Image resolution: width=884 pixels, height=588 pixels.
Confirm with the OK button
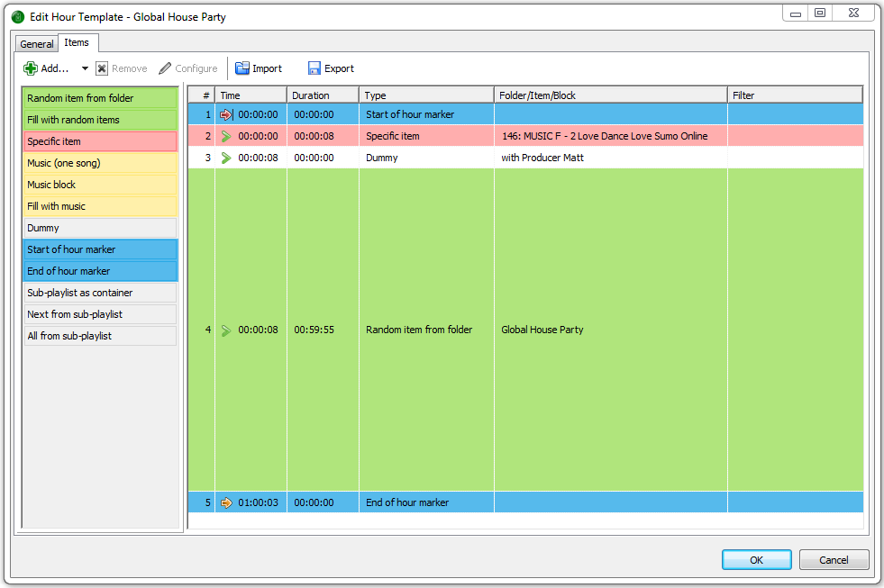(757, 560)
